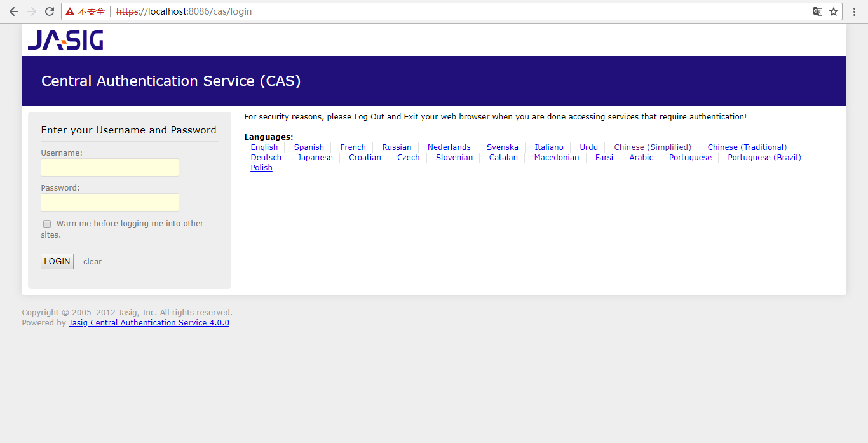Click the browser forward arrow
This screenshot has width=868, height=443.
click(31, 11)
